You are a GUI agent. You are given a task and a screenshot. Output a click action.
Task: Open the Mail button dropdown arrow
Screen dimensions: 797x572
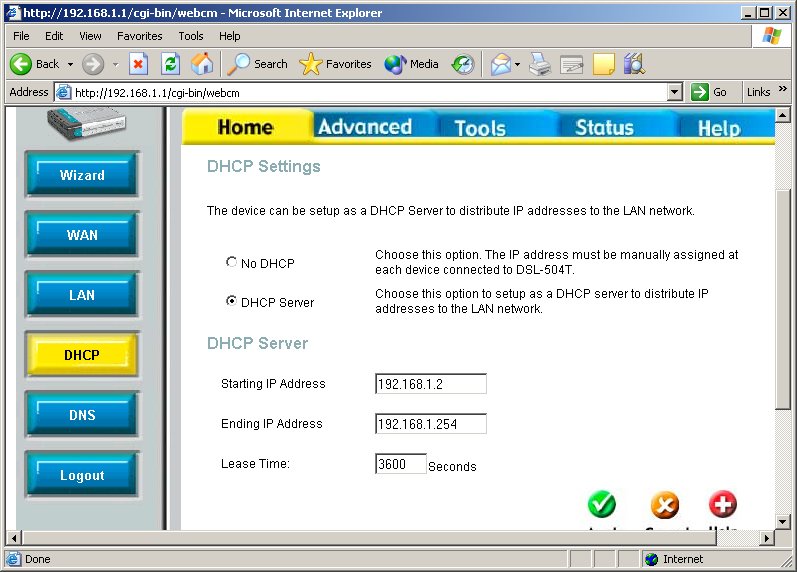517,65
